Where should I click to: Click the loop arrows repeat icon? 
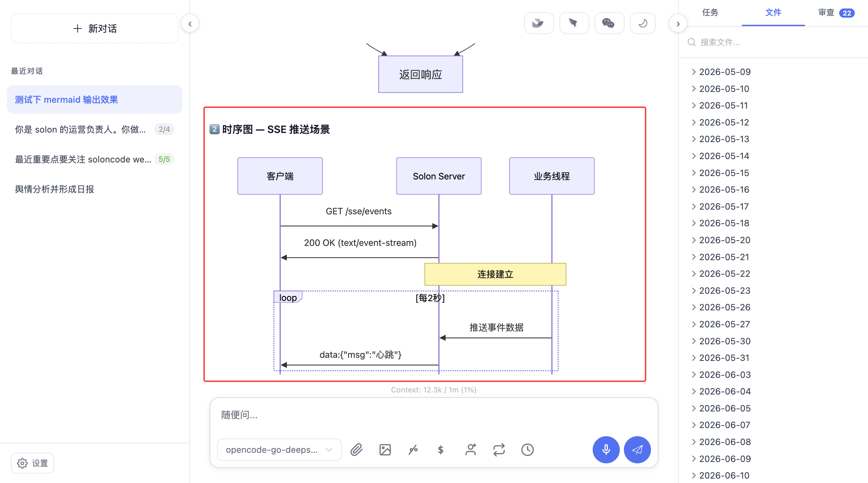tap(499, 450)
